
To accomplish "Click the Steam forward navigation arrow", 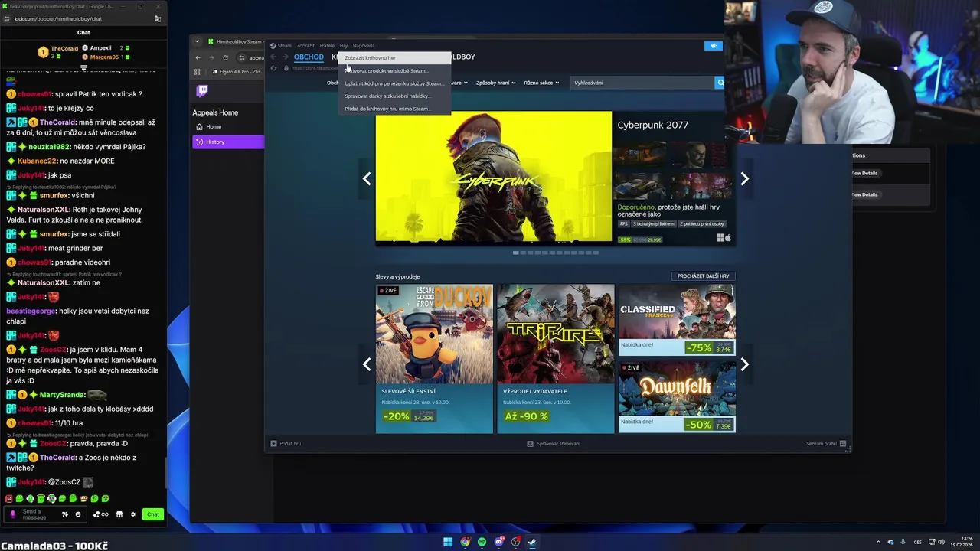I will [284, 57].
